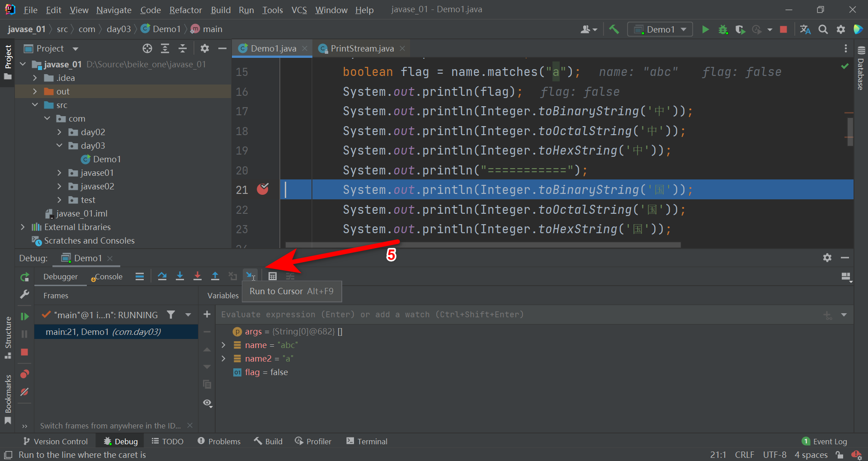Open the Event Log

point(825,441)
